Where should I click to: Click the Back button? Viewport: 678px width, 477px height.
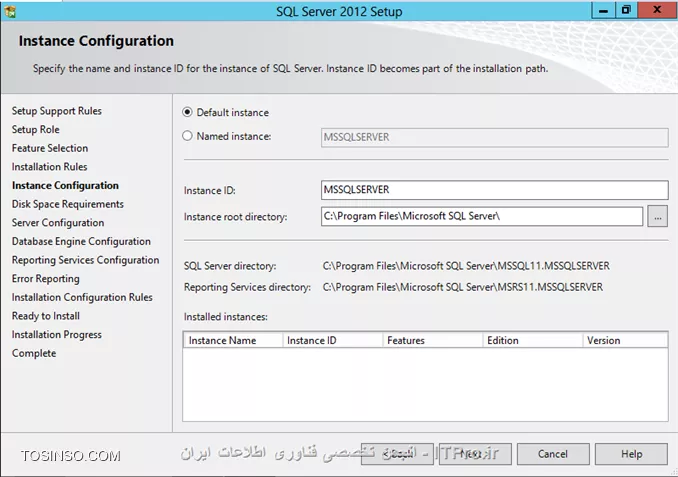397,454
